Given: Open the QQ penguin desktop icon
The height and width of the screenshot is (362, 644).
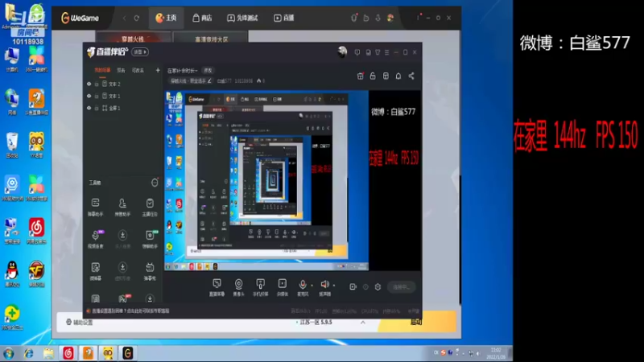Looking at the screenshot, I should click(12, 274).
